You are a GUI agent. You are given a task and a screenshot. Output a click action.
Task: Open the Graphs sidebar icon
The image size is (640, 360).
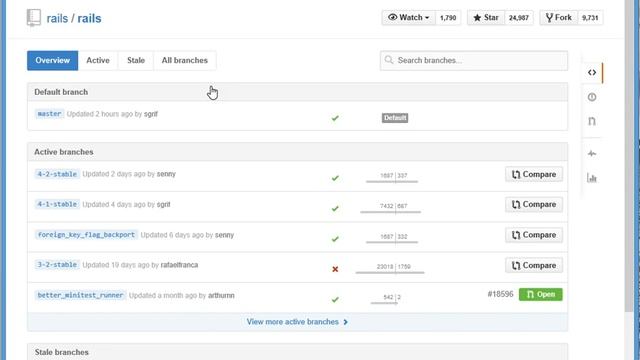pyautogui.click(x=592, y=178)
